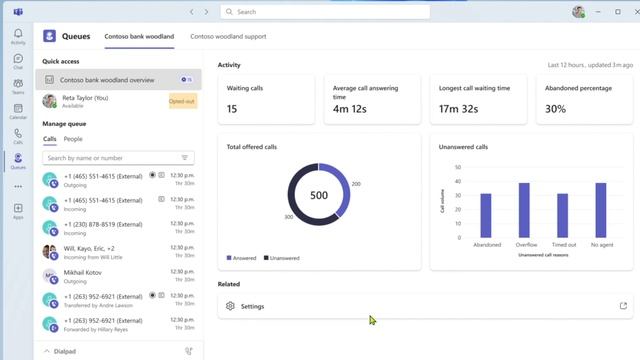Open Contoso bank woodland overview
Image resolution: width=640 pixels, height=360 pixels.
pos(118,80)
